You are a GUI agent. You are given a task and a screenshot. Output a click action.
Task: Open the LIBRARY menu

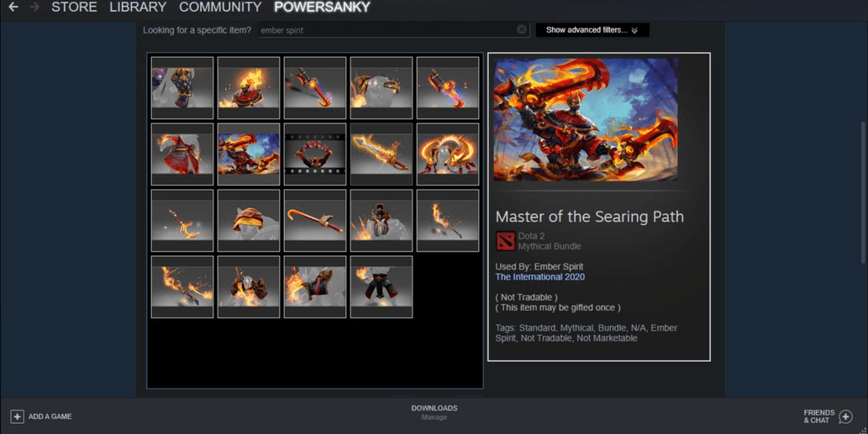click(138, 8)
